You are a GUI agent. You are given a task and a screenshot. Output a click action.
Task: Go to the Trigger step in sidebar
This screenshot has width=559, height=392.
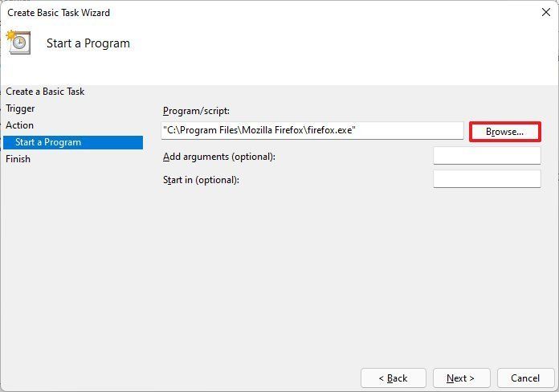pyautogui.click(x=20, y=108)
